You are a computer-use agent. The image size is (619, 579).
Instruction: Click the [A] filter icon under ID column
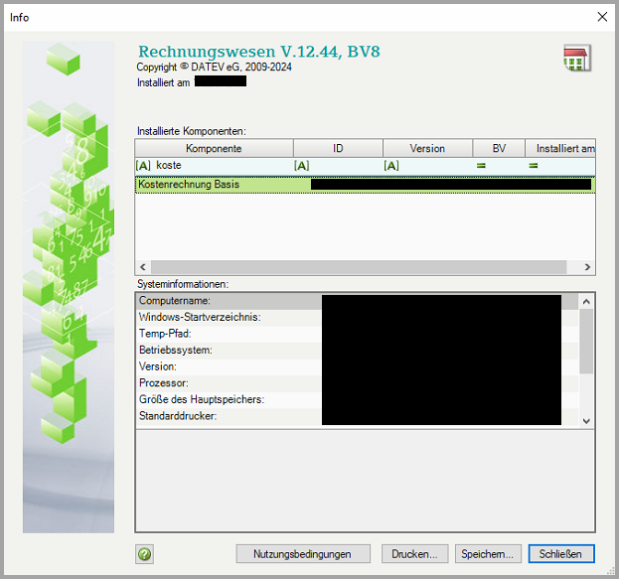pos(301,165)
